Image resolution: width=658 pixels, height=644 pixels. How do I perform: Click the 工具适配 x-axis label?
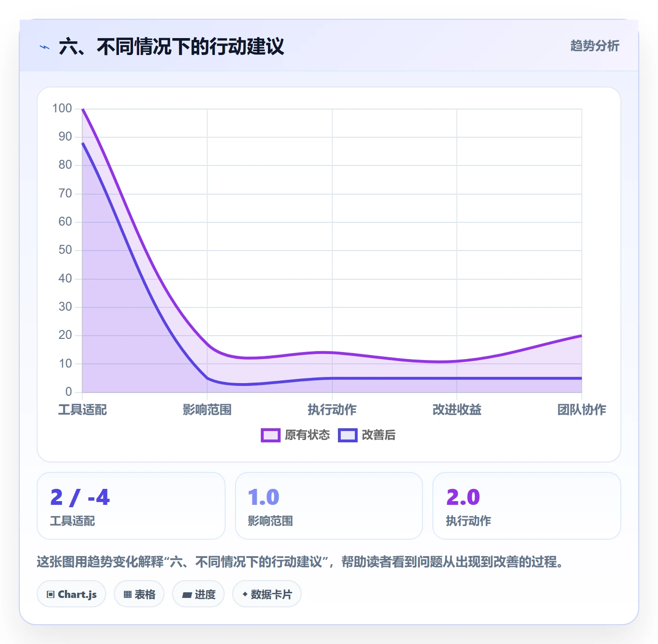coord(83,410)
